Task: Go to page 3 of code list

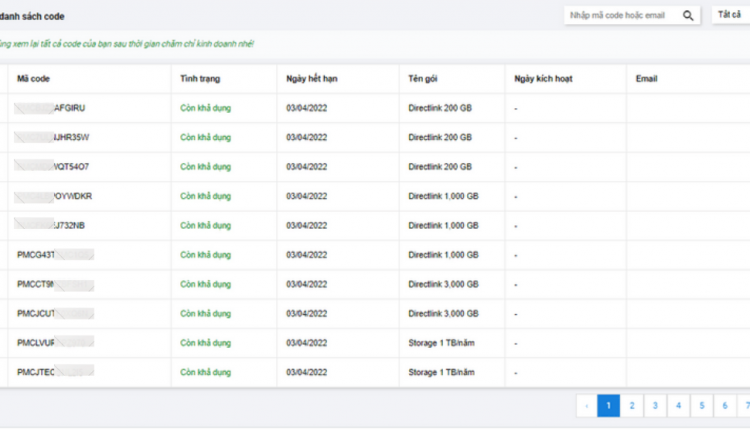Action: coord(655,406)
